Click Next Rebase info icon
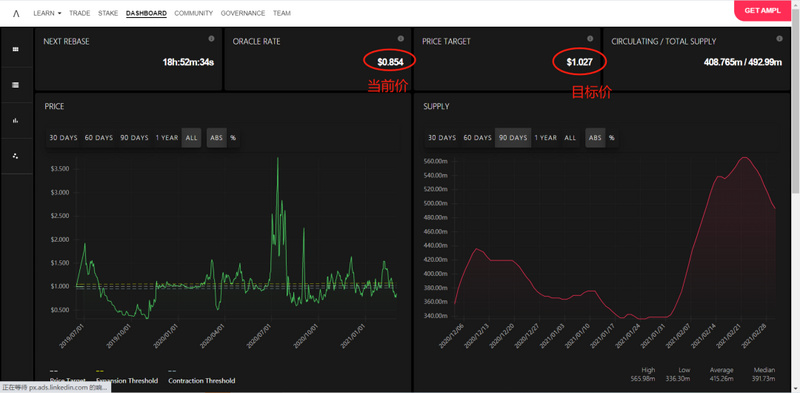 click(x=211, y=39)
